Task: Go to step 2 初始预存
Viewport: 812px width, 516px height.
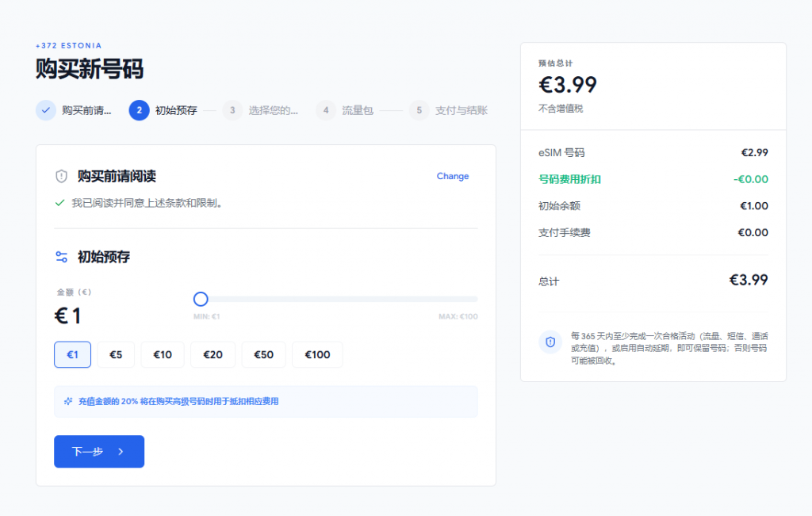Action: click(x=163, y=110)
